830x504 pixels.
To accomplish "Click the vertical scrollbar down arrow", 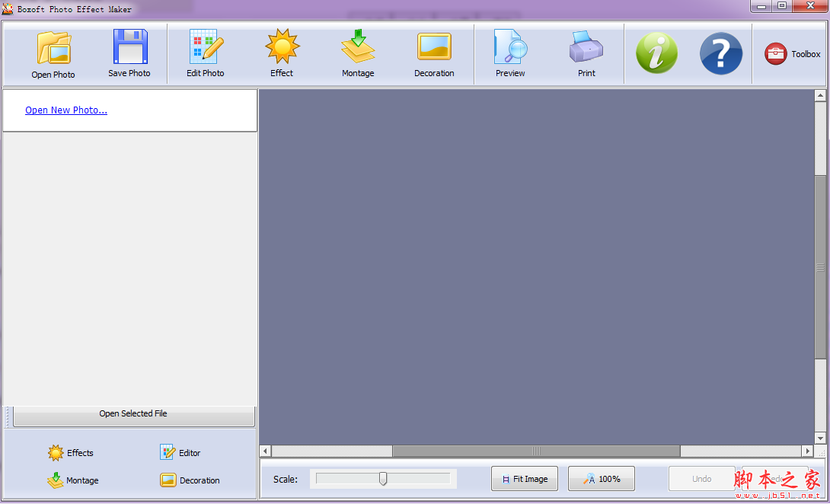I will click(x=820, y=438).
